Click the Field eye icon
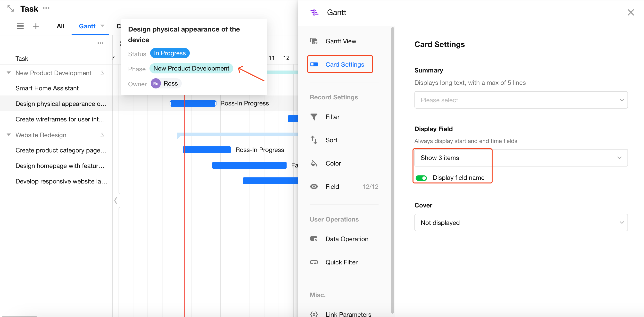 pyautogui.click(x=314, y=186)
